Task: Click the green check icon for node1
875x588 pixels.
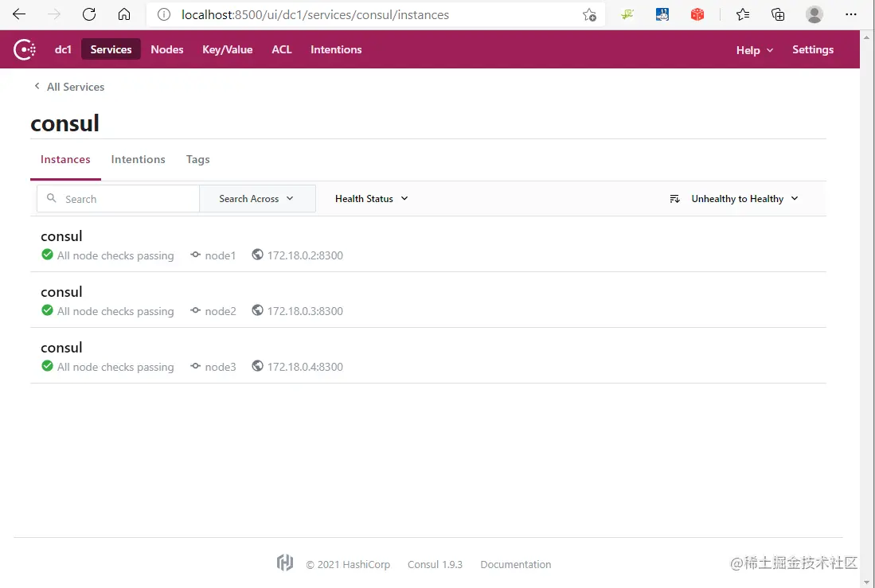Action: (48, 255)
